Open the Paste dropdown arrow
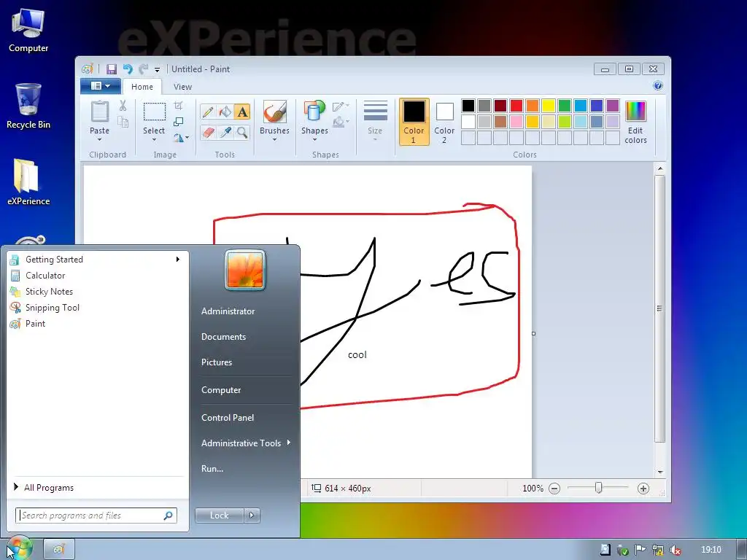Viewport: 747px width, 560px height. (x=99, y=140)
